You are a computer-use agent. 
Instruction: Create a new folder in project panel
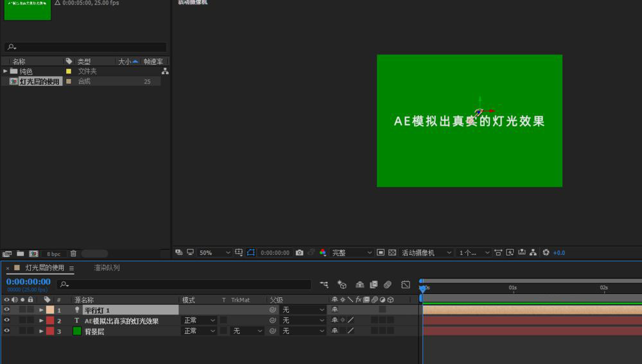[x=20, y=254]
